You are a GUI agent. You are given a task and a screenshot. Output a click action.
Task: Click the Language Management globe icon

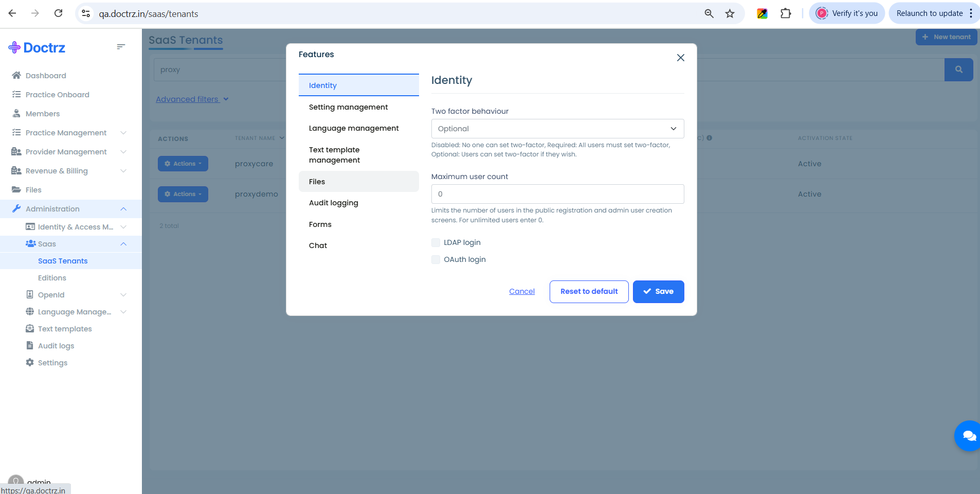click(x=30, y=312)
